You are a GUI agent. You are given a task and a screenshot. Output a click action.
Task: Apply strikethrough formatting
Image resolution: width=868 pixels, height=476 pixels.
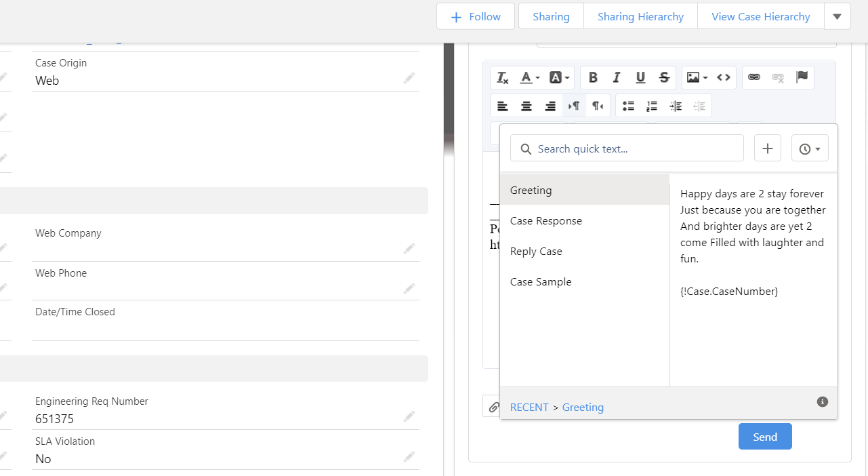coord(664,77)
